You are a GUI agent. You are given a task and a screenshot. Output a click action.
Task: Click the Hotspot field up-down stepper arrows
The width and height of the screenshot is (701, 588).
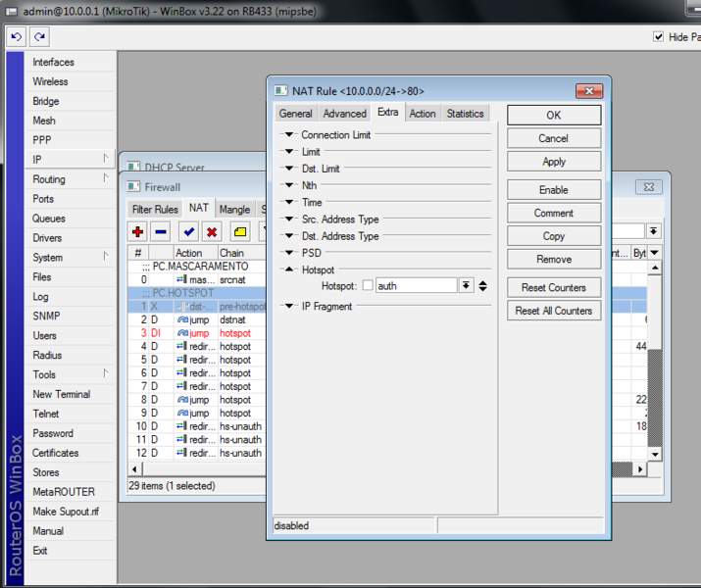[x=482, y=285]
